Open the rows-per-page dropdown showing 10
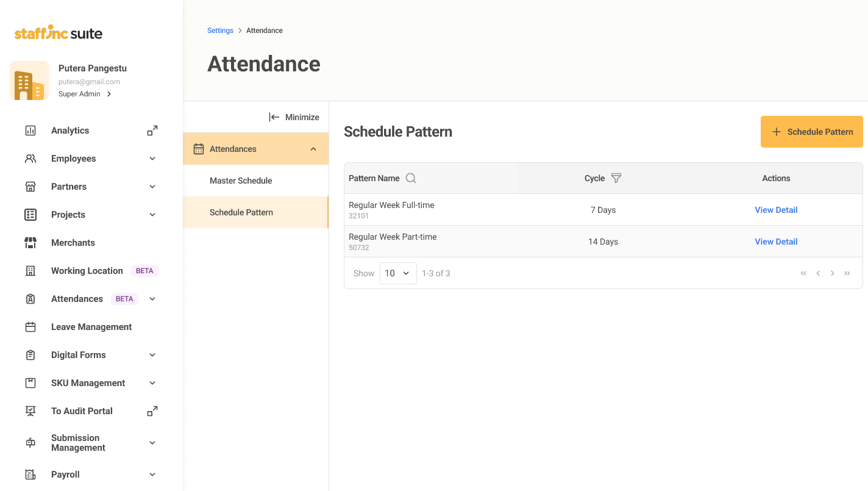Image resolution: width=868 pixels, height=491 pixels. tap(398, 273)
